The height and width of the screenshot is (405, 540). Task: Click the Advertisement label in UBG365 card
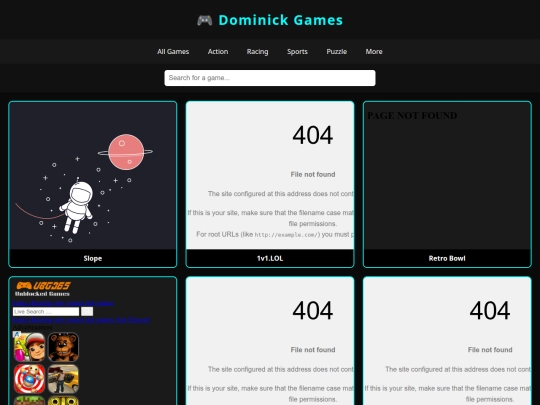pos(33,327)
